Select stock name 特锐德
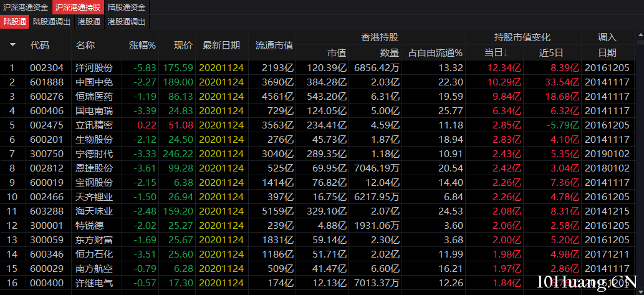This screenshot has width=644, height=295. [90, 226]
